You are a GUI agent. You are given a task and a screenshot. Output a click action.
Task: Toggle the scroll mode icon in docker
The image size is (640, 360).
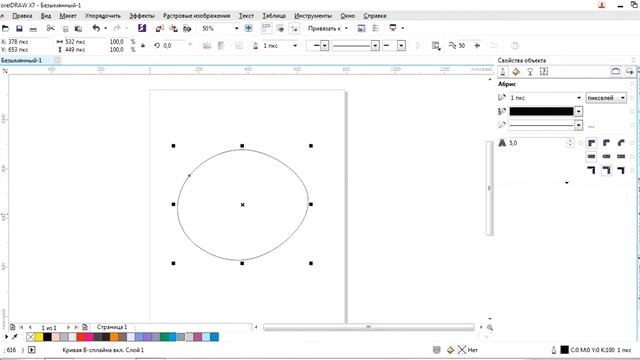click(616, 71)
